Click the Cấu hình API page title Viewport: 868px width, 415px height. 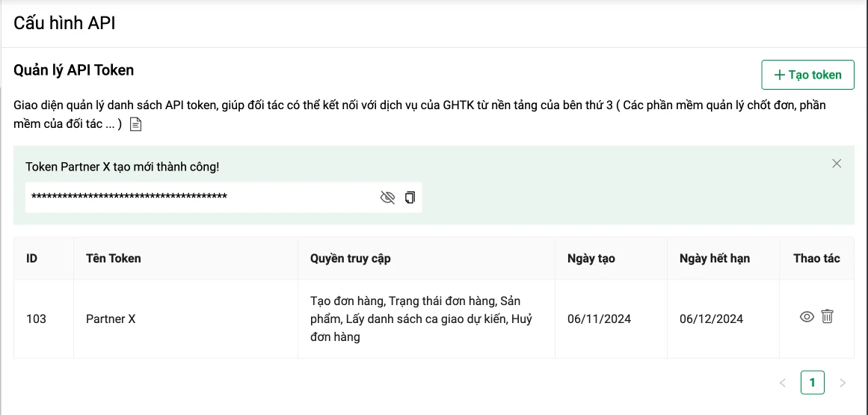point(65,23)
